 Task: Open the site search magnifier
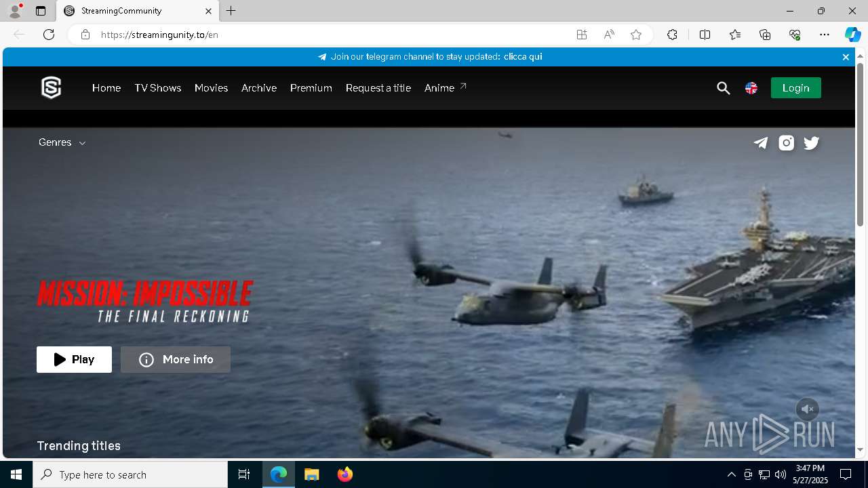[x=724, y=88]
